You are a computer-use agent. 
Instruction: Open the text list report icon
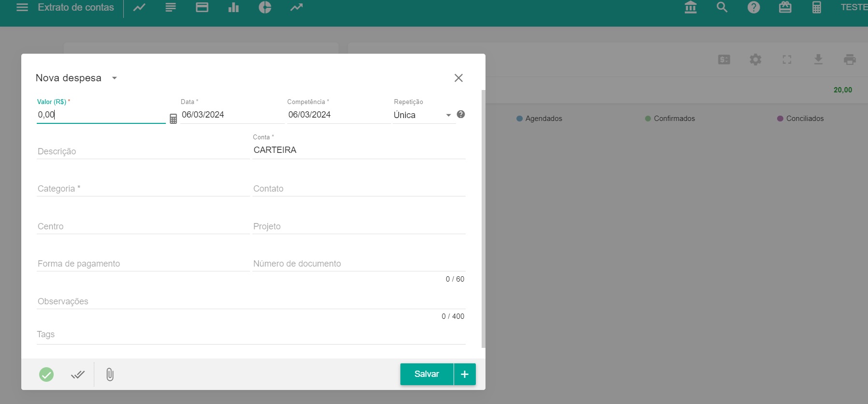pos(171,7)
